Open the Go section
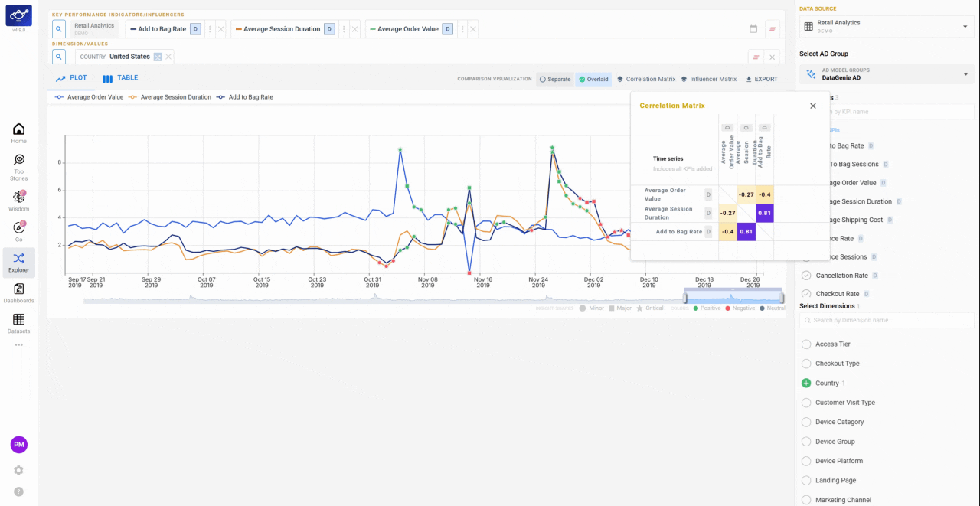Screen dimensions: 980x506 click(x=18, y=231)
